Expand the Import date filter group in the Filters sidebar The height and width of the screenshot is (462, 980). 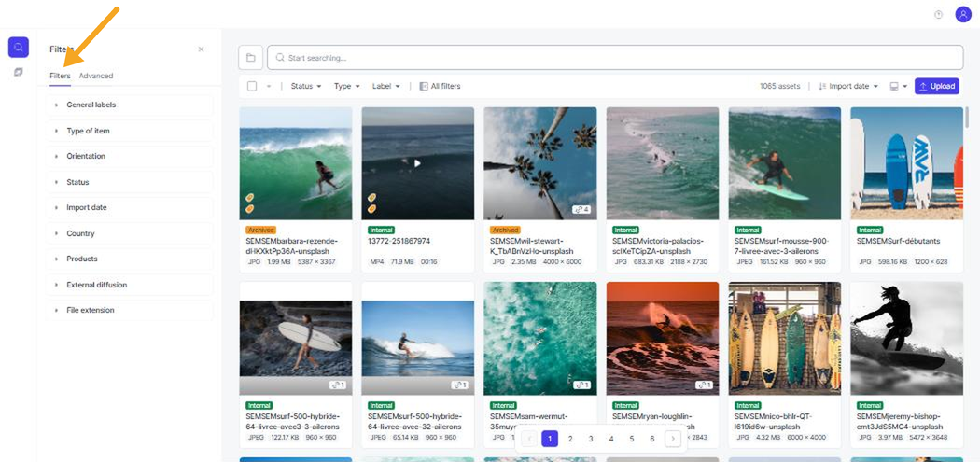tap(130, 207)
